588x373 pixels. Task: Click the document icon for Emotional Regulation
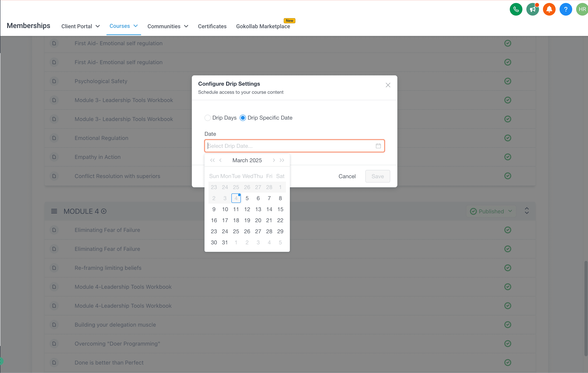click(54, 138)
